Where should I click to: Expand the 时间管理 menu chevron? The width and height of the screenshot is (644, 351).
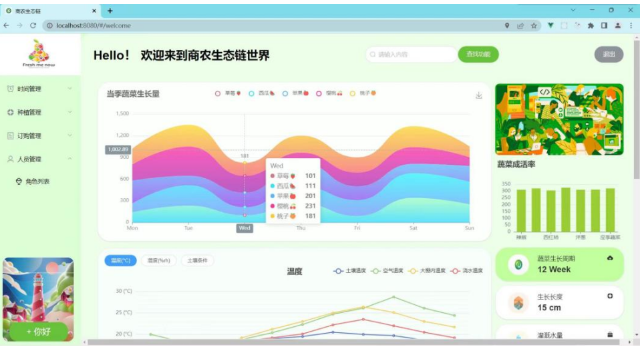coord(70,89)
